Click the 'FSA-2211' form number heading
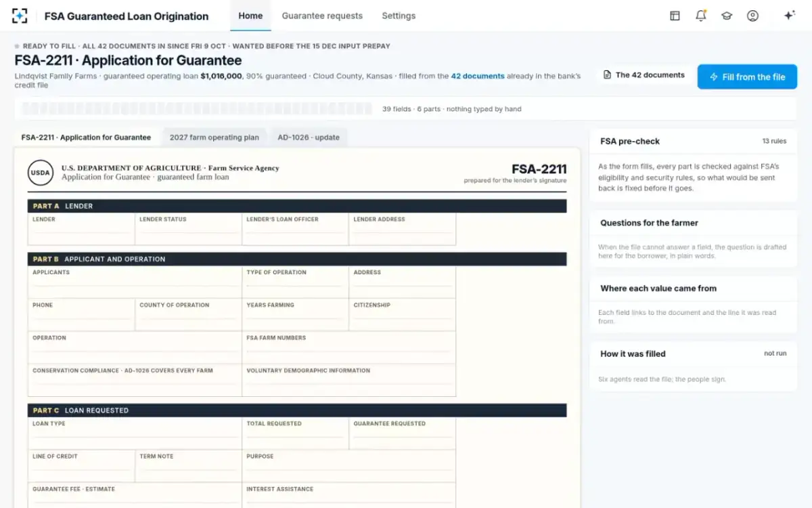 point(539,169)
